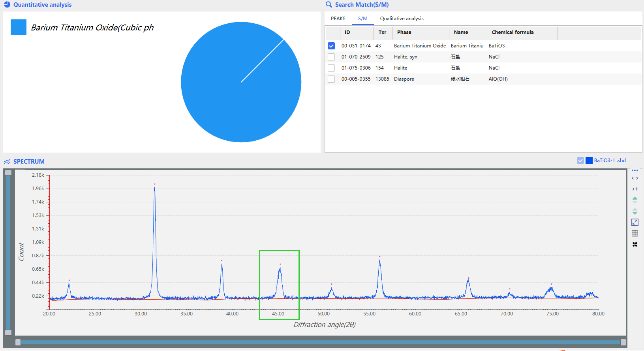Open the Qualitative analysis tab
This screenshot has height=351, width=644.
tap(402, 19)
